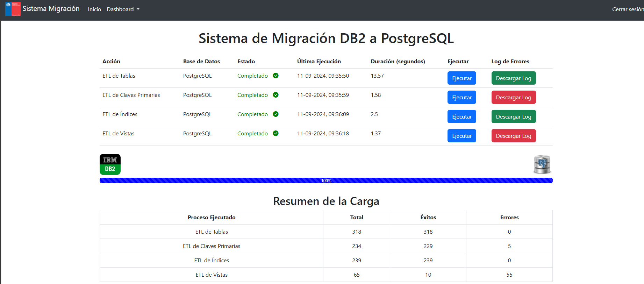Click Completado status of ETL de Tablas

[x=252, y=76]
